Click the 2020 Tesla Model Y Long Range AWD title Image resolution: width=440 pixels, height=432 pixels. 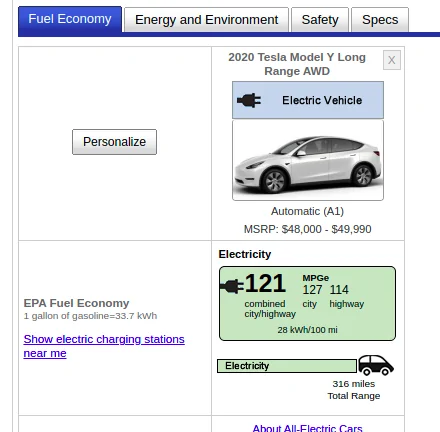297,64
